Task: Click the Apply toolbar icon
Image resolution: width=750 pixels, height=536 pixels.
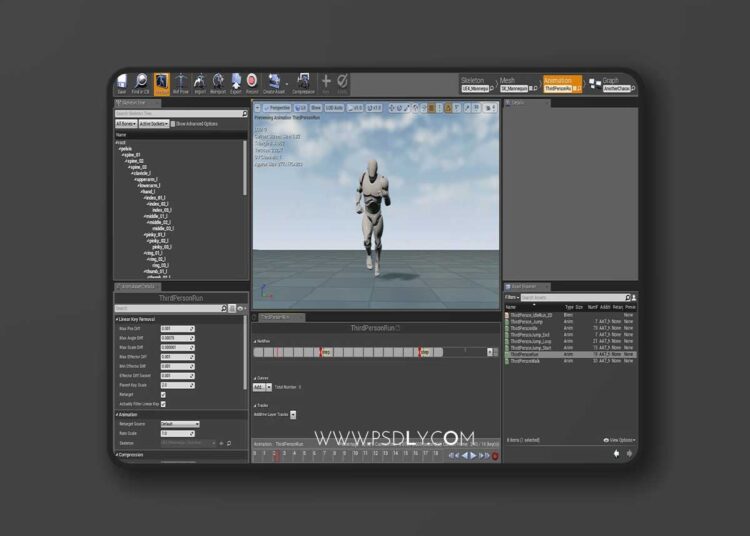Action: point(342,81)
